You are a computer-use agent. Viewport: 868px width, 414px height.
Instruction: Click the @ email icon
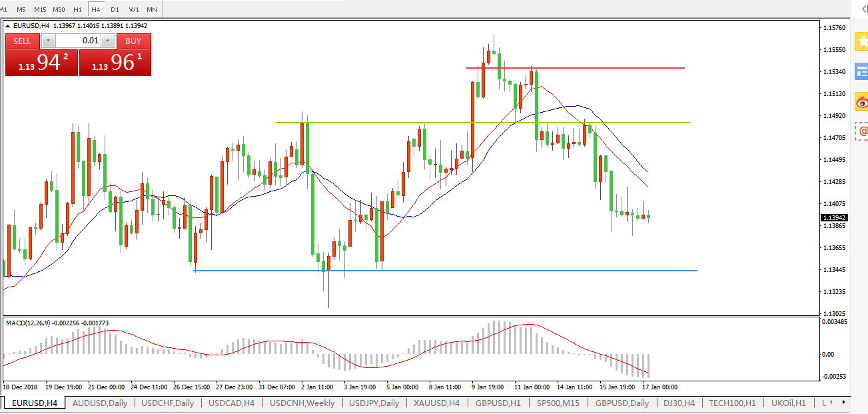(x=862, y=131)
